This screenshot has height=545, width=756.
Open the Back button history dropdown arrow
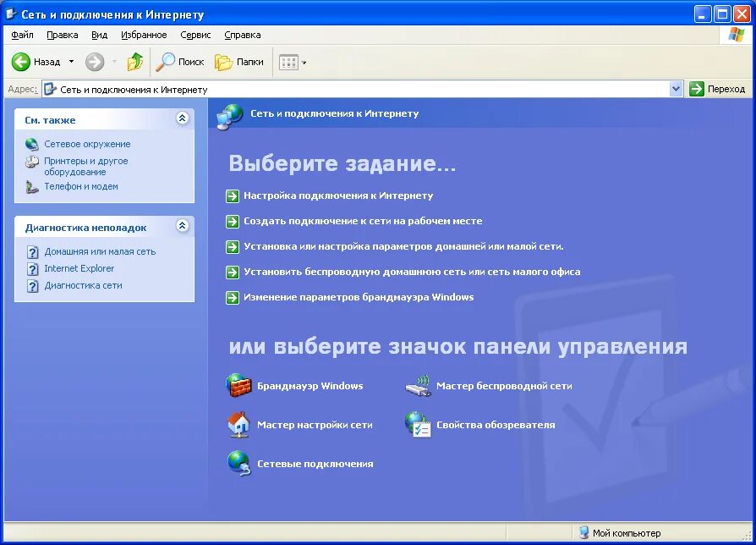point(71,62)
